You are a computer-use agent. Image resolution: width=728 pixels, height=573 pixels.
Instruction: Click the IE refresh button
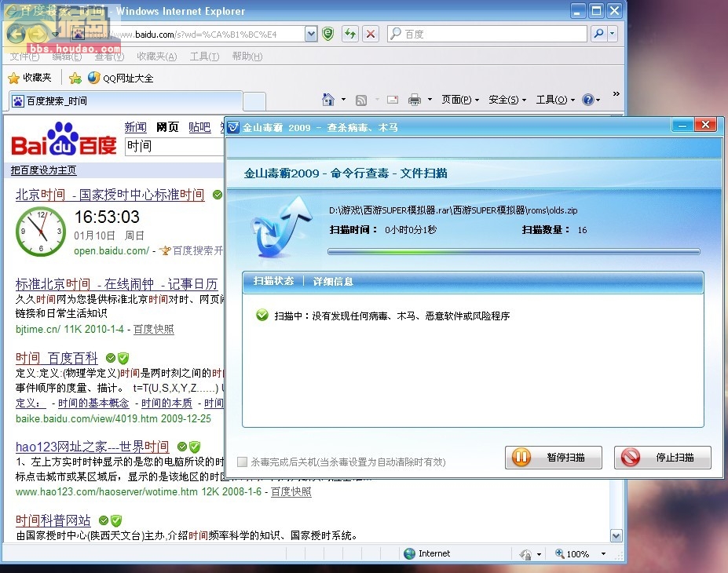(x=350, y=34)
